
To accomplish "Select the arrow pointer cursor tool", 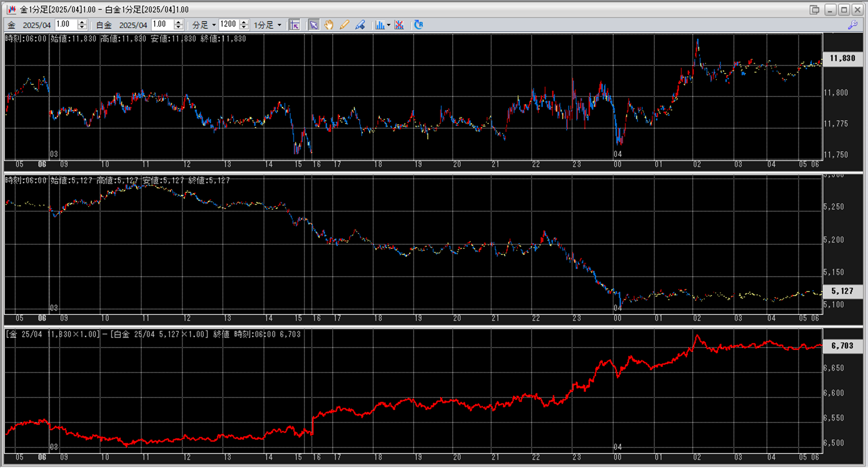I will tap(313, 25).
